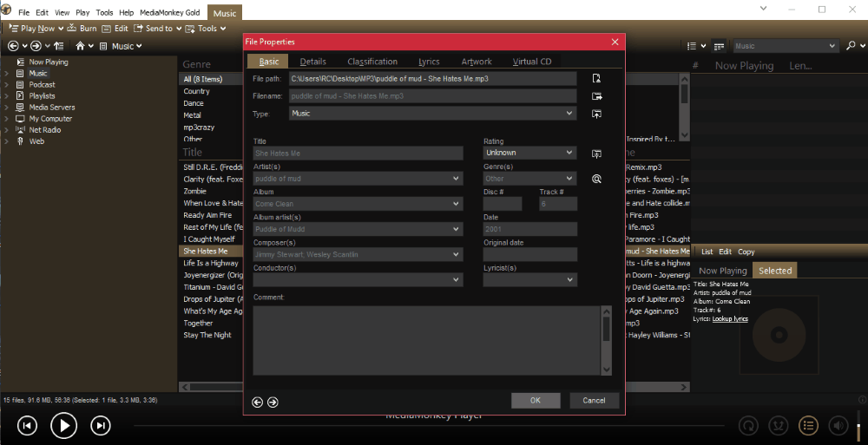This screenshot has height=445, width=868.
Task: Open the Conductor(s) dropdown arrow
Action: (457, 280)
